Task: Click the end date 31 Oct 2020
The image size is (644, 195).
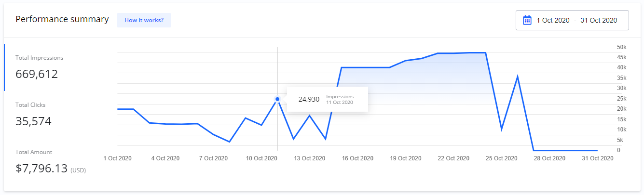Action: pos(599,20)
